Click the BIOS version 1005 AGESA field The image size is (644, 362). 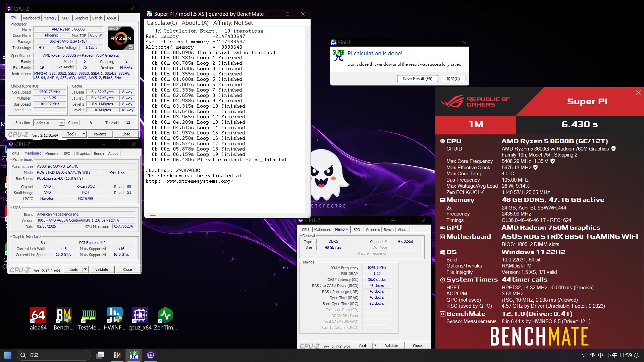click(86, 220)
